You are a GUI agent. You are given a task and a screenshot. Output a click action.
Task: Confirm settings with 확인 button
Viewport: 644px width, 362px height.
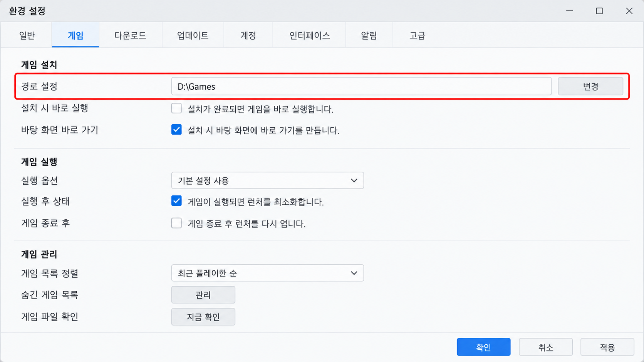483,347
